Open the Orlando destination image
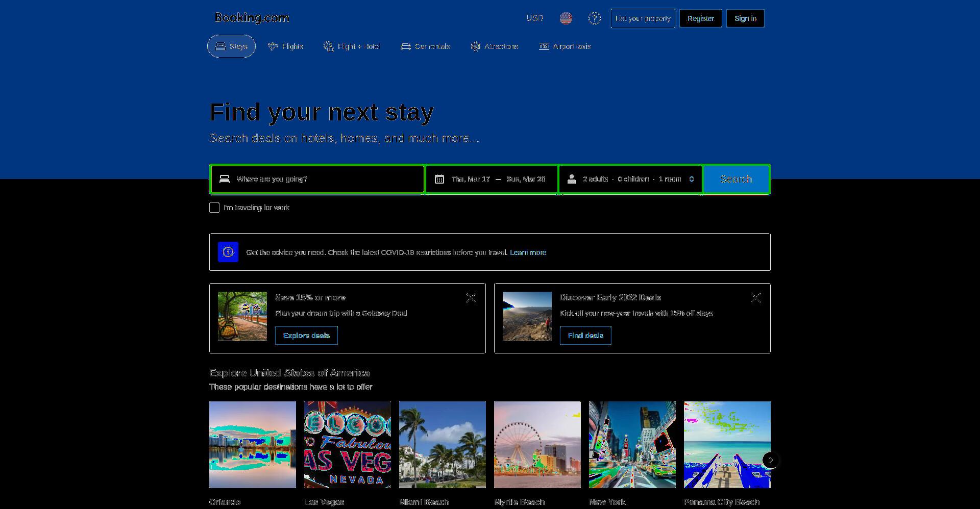Screen dimensions: 980x509 [x=253, y=445]
